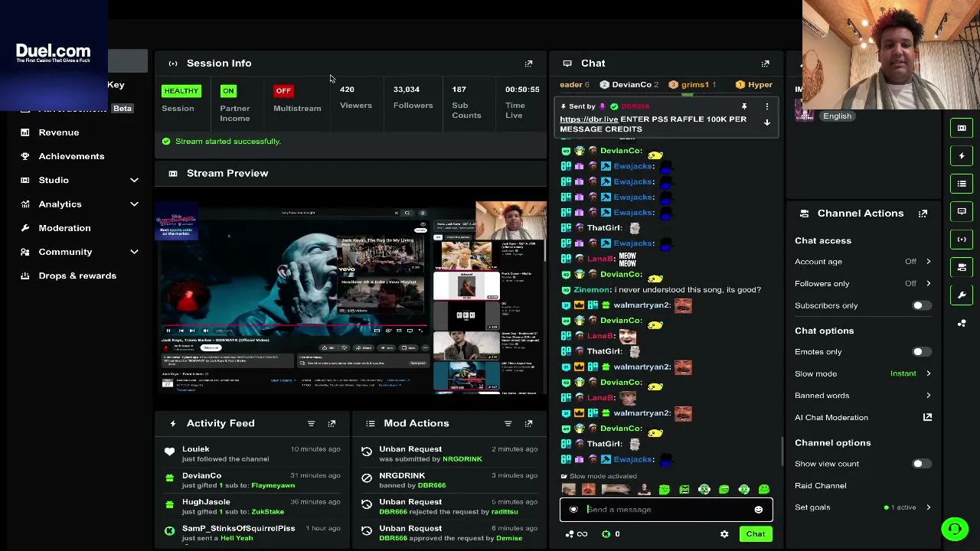Toggle Subscribers only chat mode
The height and width of the screenshot is (551, 980).
921,305
